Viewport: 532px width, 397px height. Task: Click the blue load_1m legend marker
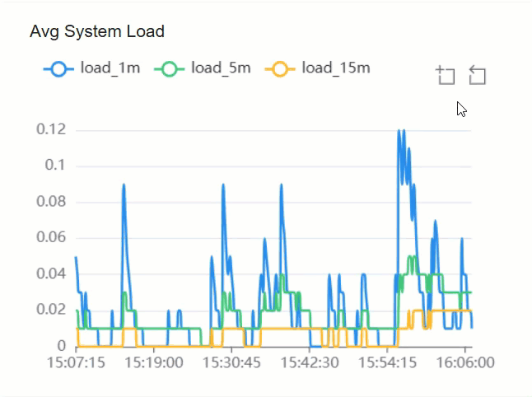coord(58,68)
